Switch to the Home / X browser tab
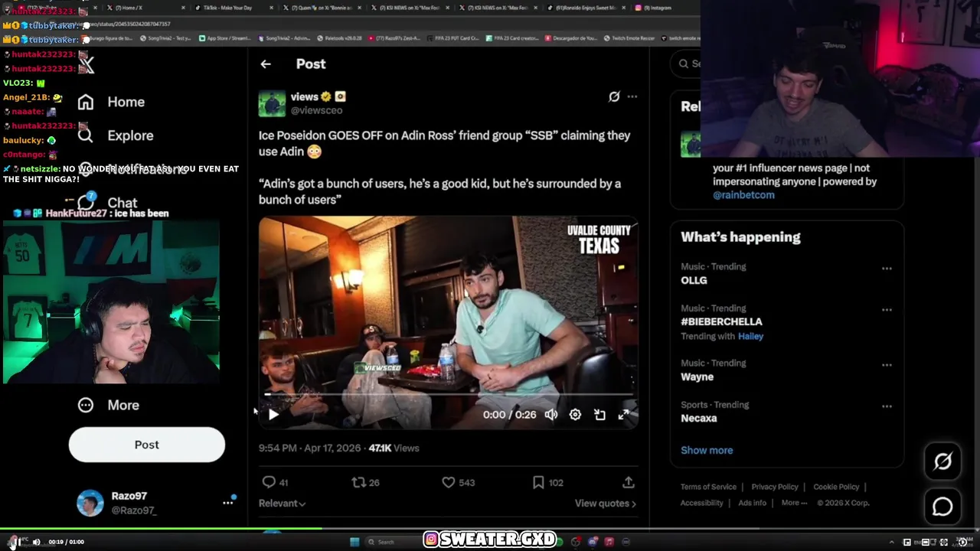Screen dimensions: 980x551 coord(145,8)
